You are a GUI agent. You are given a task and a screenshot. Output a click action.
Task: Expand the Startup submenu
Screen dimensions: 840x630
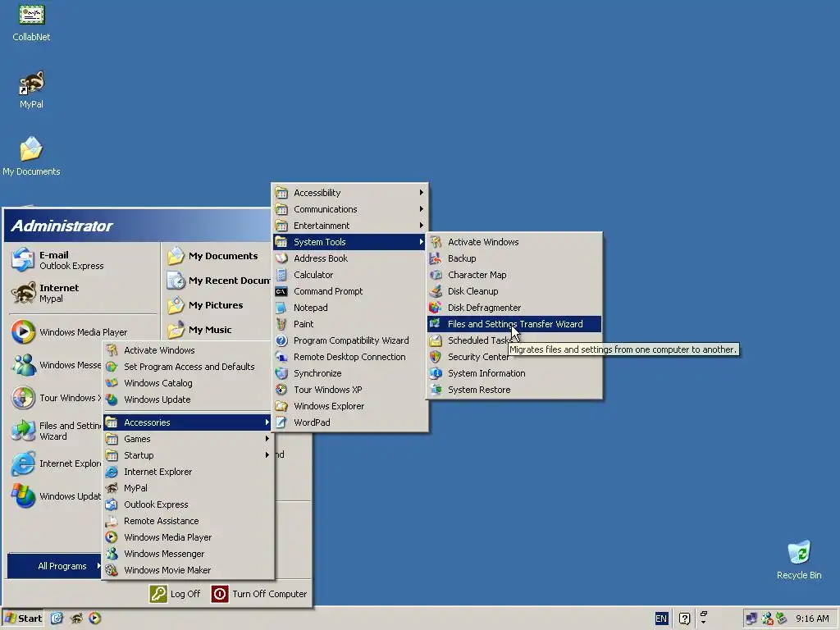[188, 455]
